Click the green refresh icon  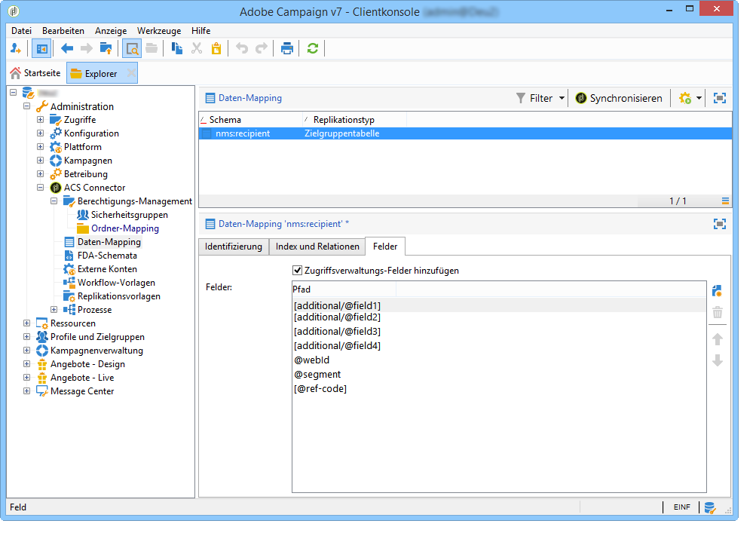[312, 48]
